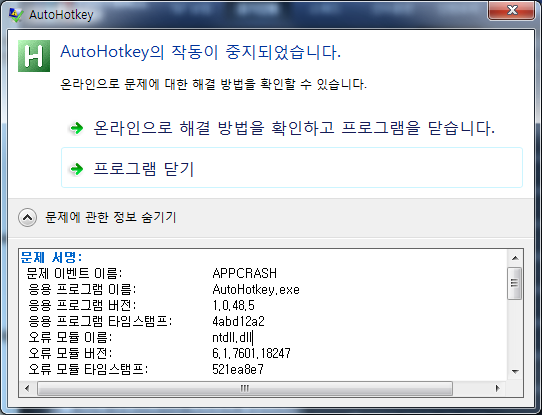The height and width of the screenshot is (415, 542).
Task: Click the heading AutoHotkey의 작동이 중지되었습니다
Action: (x=200, y=52)
